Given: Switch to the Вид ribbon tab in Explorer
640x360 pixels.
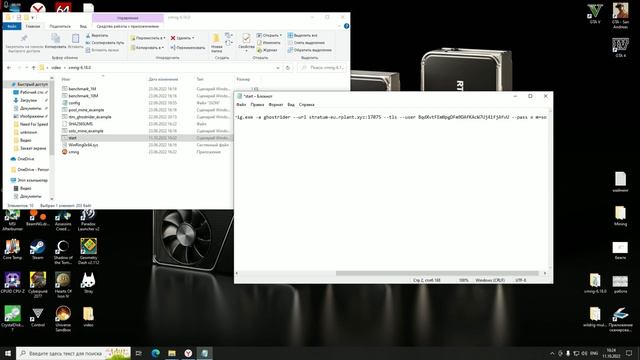Looking at the screenshot, I should tap(83, 26).
